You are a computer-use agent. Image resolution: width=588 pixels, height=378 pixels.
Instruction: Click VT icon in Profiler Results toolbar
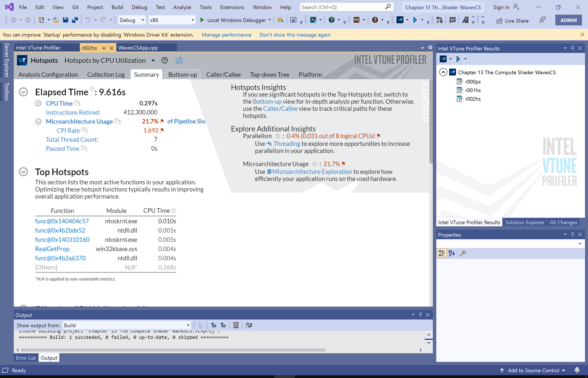[x=443, y=59]
